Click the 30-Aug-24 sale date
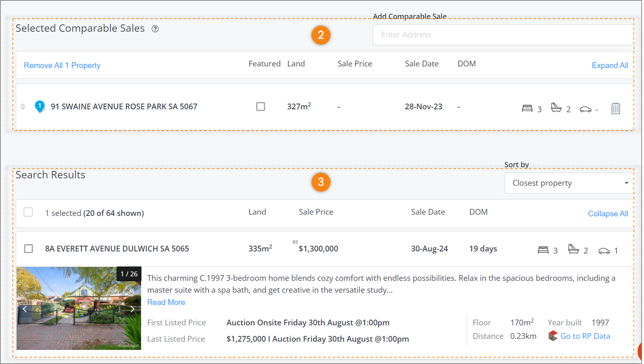644x364 pixels. click(x=429, y=249)
